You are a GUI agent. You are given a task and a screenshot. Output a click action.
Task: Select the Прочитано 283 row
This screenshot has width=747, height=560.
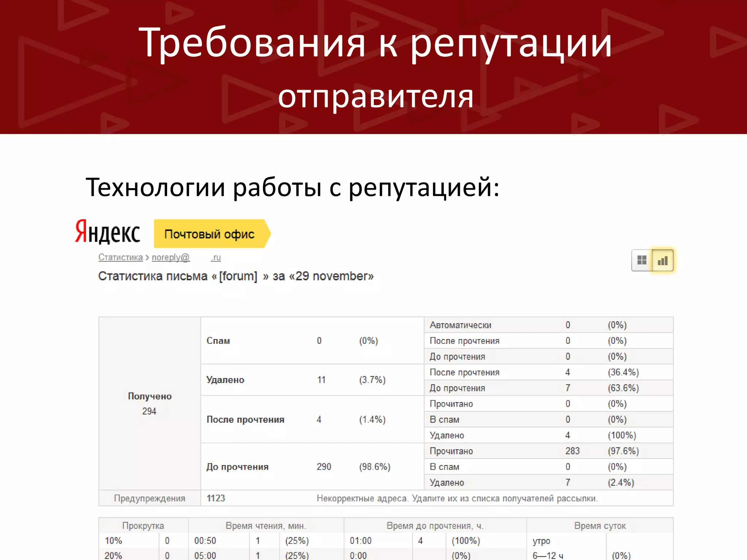point(549,451)
